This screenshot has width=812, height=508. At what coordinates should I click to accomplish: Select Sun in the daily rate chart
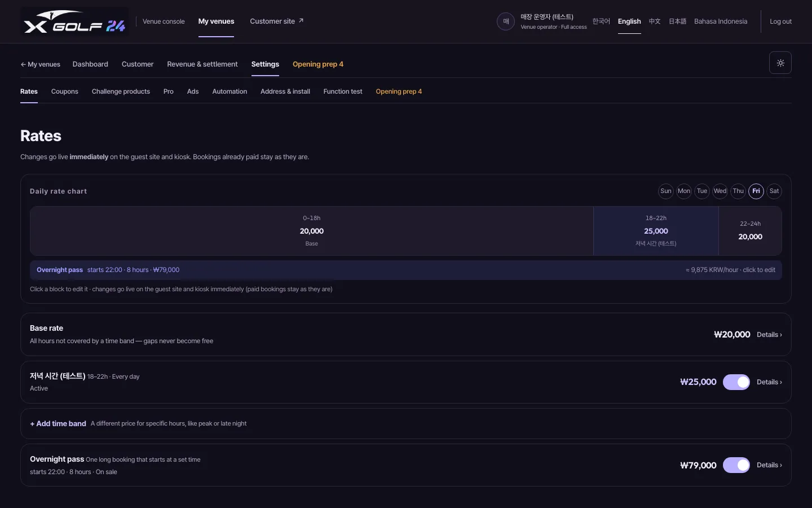(666, 191)
